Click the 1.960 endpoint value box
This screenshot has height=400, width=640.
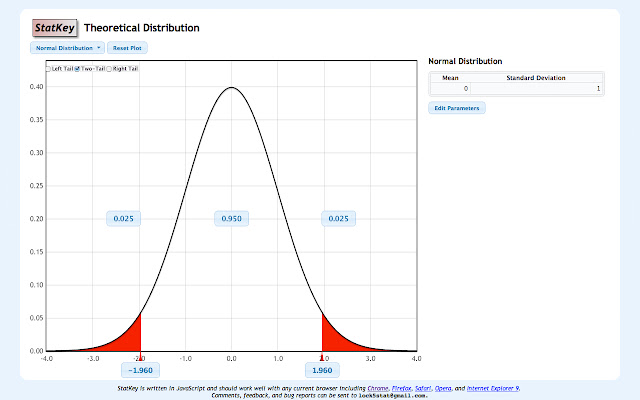point(322,370)
